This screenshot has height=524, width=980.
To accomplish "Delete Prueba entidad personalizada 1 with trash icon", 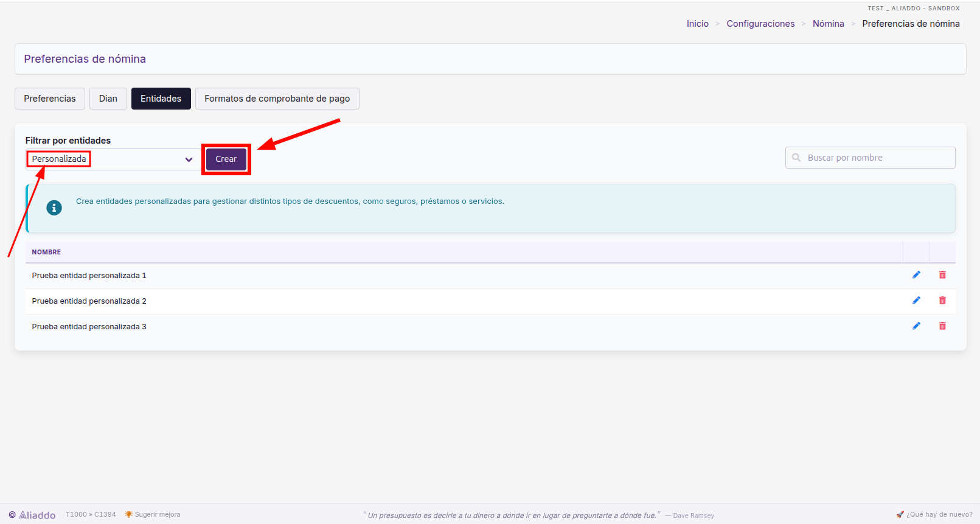I will point(942,275).
